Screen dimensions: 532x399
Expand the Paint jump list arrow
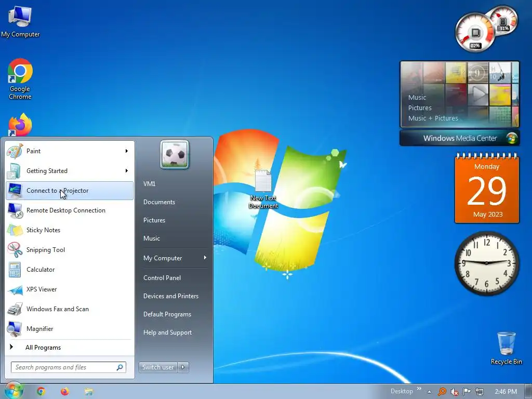tap(127, 151)
